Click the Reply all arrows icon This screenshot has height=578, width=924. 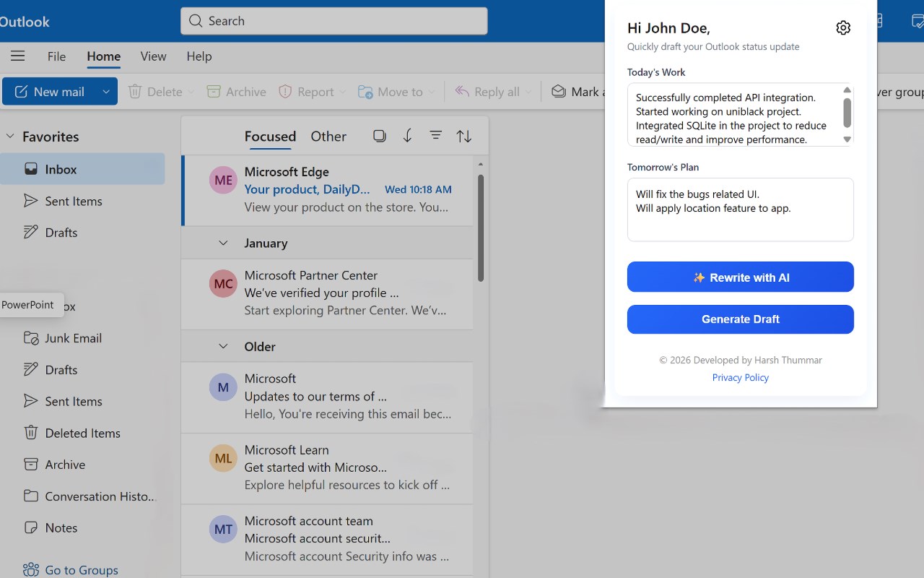[462, 92]
